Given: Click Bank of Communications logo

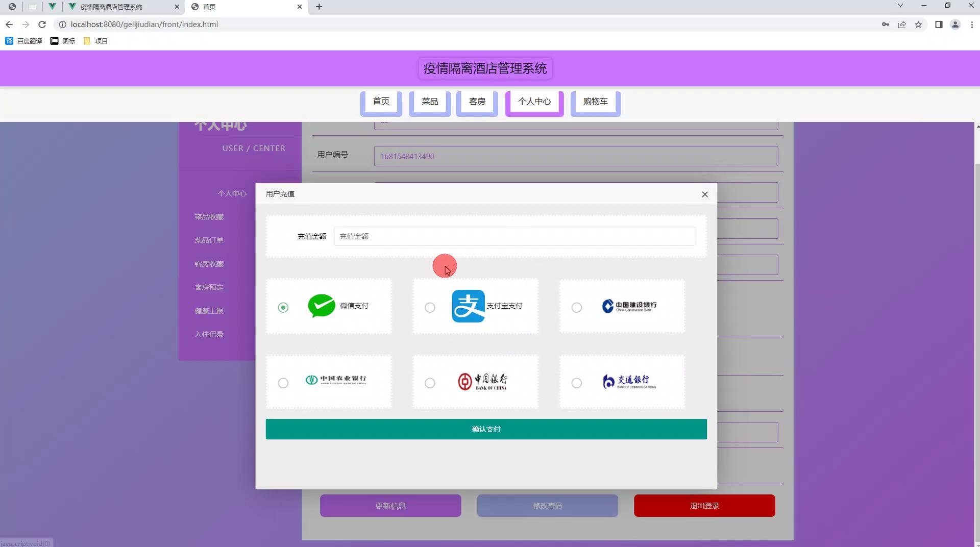Looking at the screenshot, I should point(629,381).
